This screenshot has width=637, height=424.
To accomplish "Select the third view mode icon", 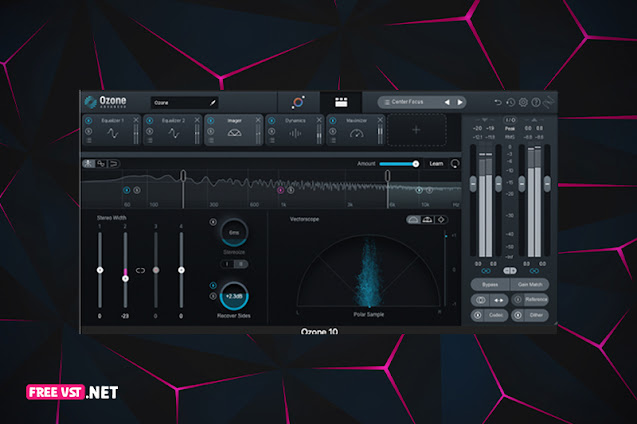I will (114, 164).
